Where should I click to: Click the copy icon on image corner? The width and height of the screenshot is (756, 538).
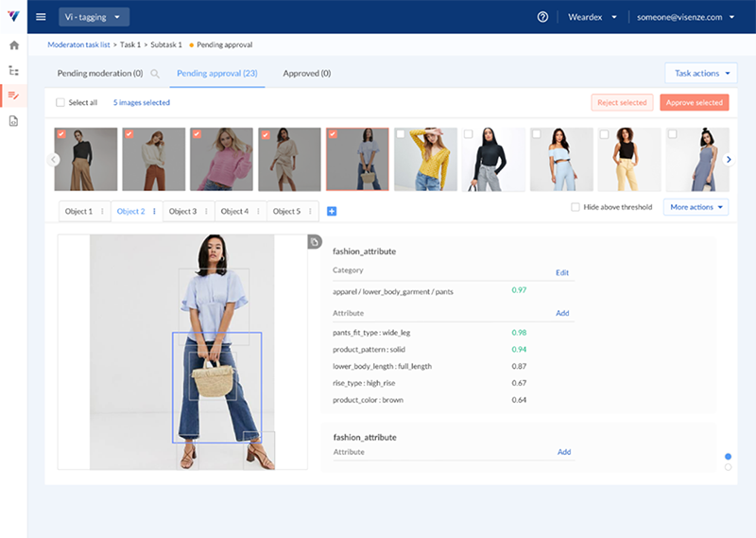pyautogui.click(x=314, y=243)
